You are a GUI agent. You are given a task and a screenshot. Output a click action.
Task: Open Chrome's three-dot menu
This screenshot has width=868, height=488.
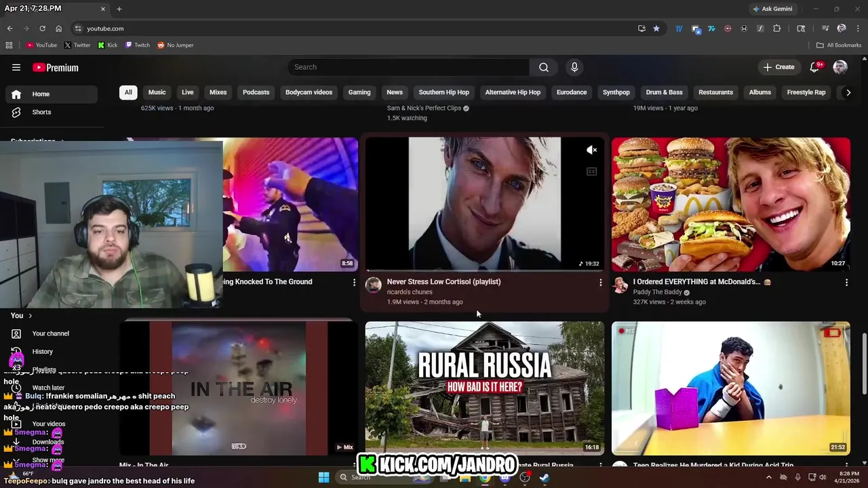(858, 28)
